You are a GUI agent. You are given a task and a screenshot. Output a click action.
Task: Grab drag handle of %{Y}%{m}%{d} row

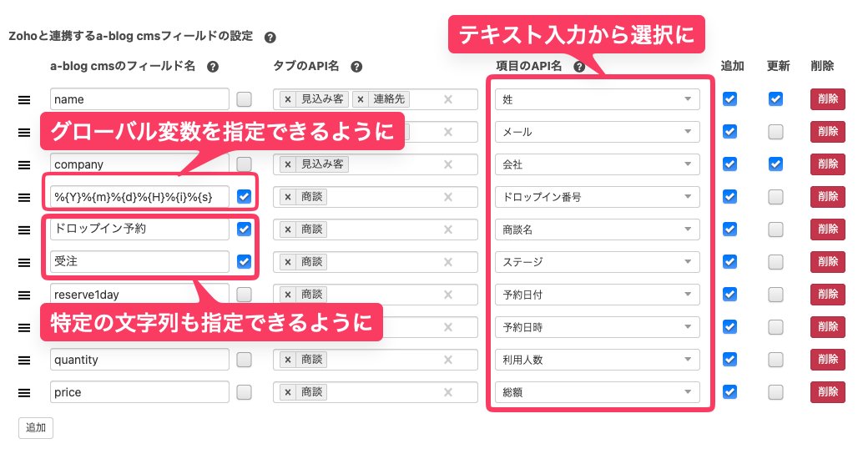point(24,197)
